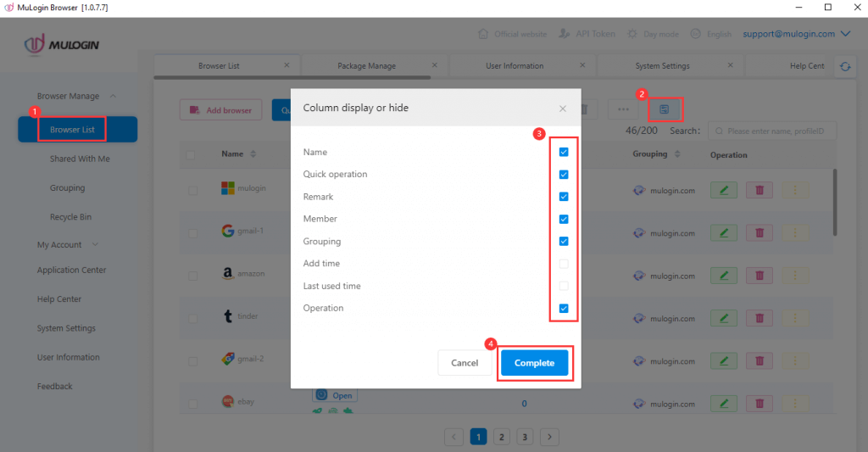Click the green edit icon for mulogin

point(724,190)
